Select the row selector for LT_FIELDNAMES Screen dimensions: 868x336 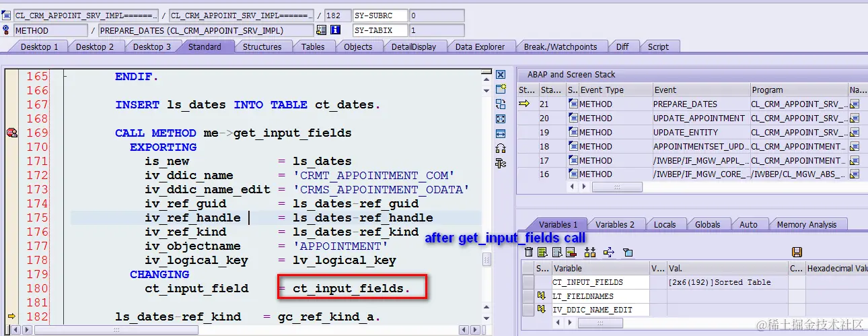tap(528, 296)
